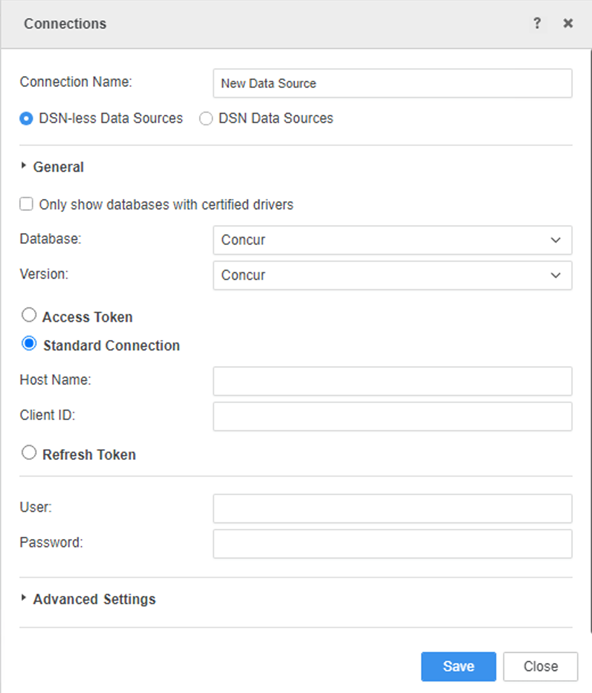Open the Version dropdown

click(393, 275)
